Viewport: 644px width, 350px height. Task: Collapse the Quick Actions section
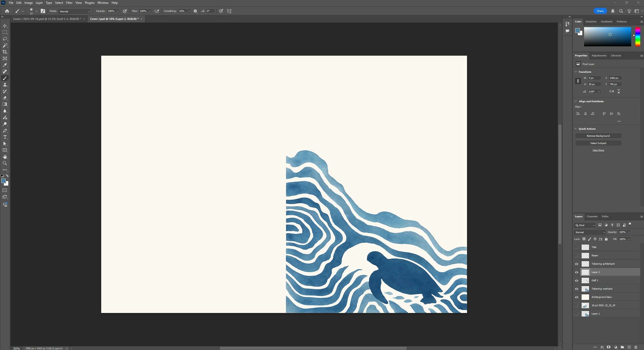point(576,129)
